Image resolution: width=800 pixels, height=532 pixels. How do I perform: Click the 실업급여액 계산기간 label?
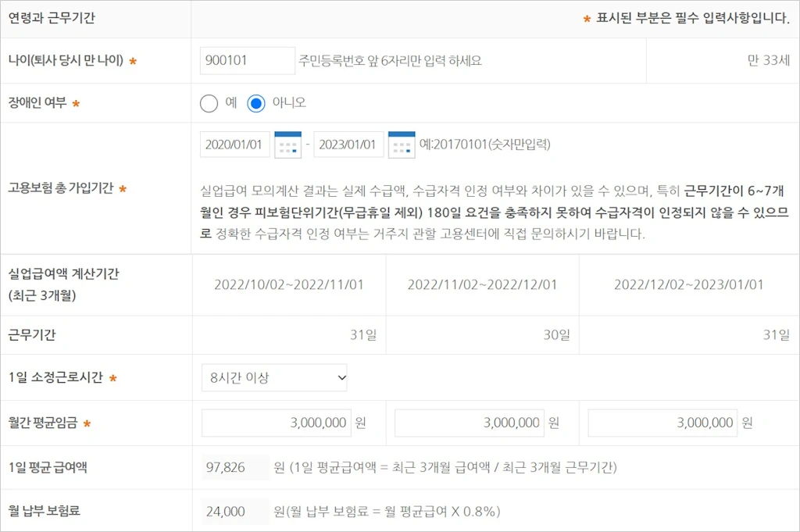pyautogui.click(x=63, y=284)
